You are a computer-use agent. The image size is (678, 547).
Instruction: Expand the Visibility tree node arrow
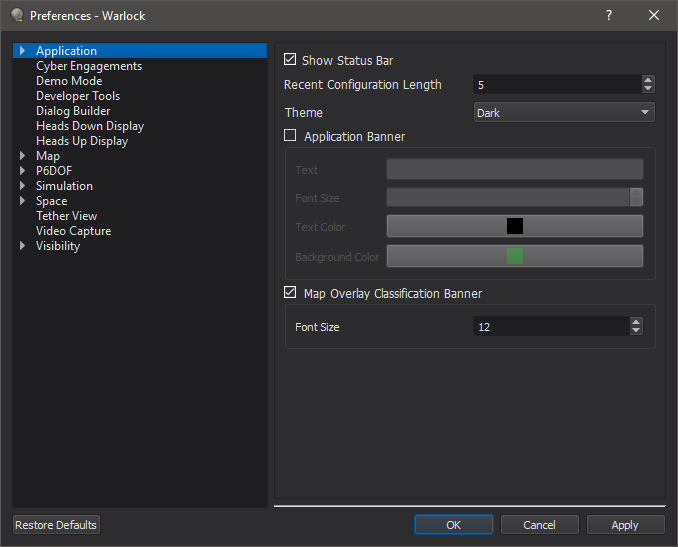22,246
